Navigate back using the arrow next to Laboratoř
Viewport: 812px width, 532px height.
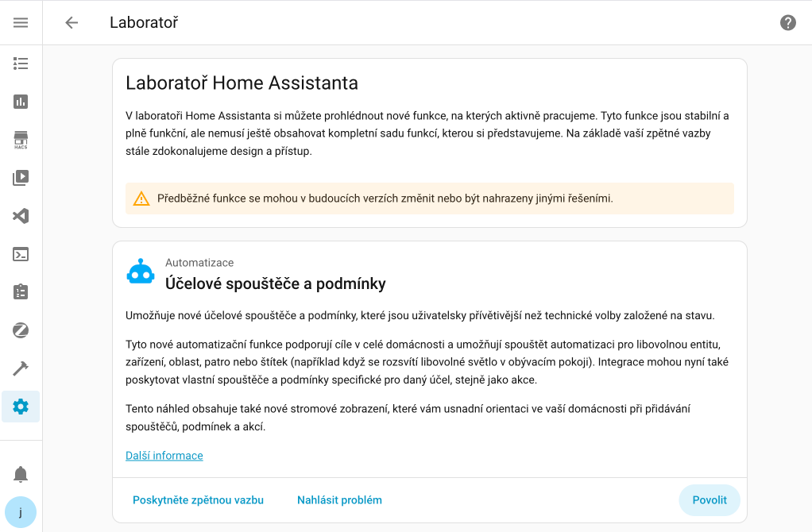pos(71,22)
